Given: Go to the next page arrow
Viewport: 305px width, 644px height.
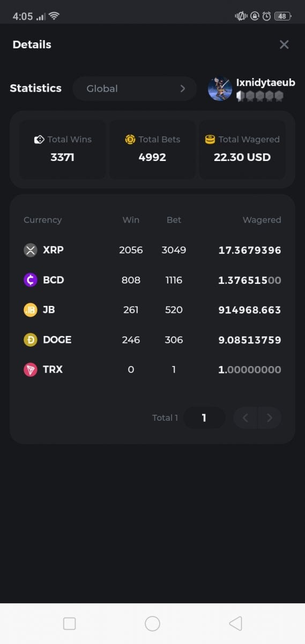Looking at the screenshot, I should click(270, 418).
